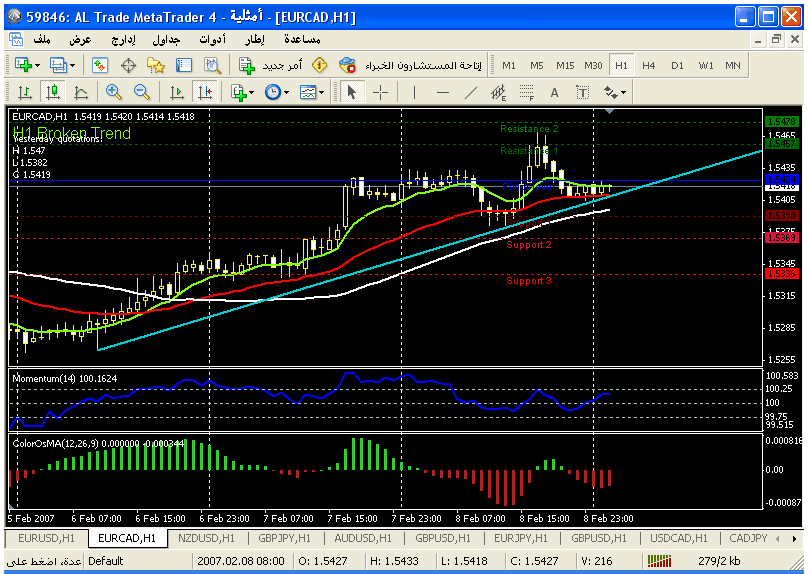Switch to the GBPJPY,H1 chart tab
808x574 pixels.
point(281,538)
